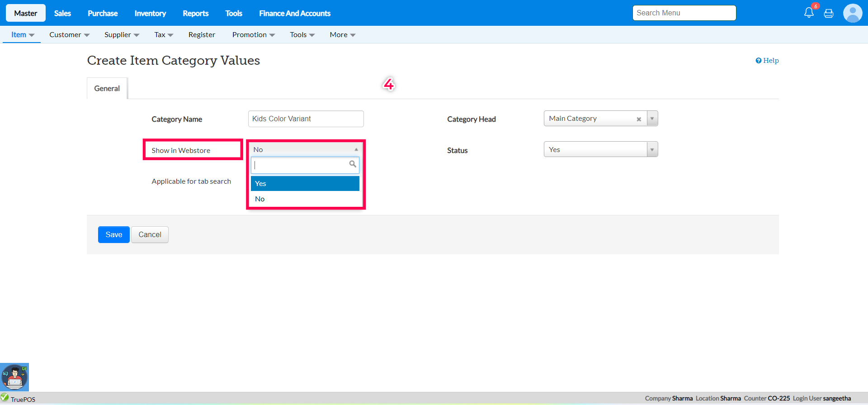Image resolution: width=868 pixels, height=405 pixels.
Task: Click the support assistant chat icon
Action: tap(14, 376)
